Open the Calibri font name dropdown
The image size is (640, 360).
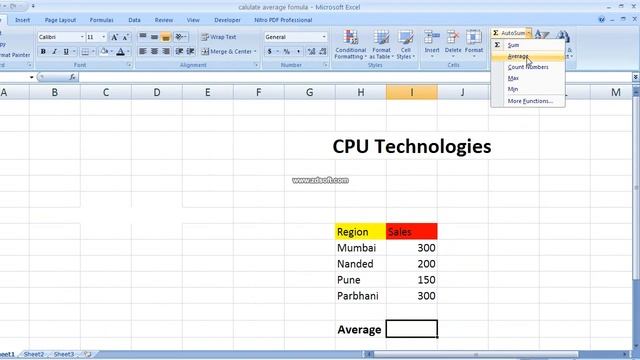click(82, 37)
